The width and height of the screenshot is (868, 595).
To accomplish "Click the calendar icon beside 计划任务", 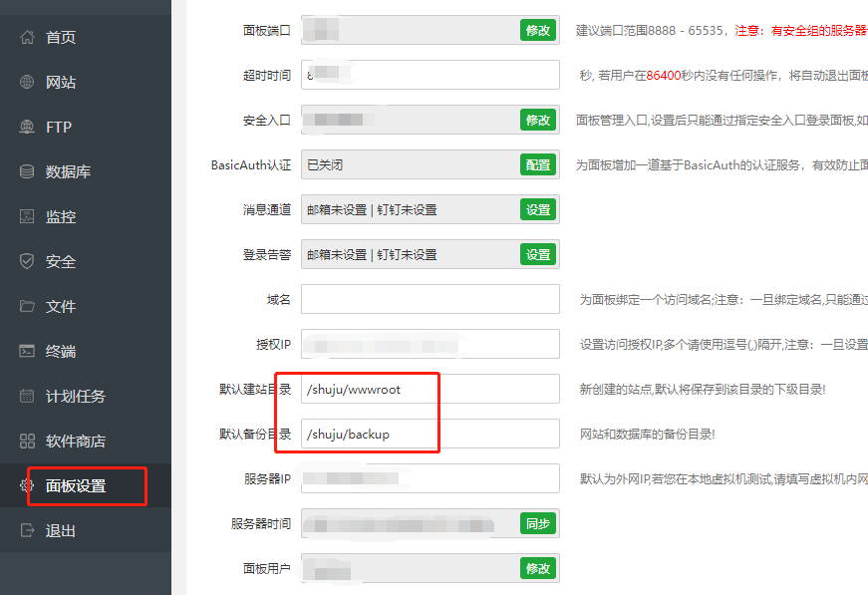I will (x=27, y=396).
